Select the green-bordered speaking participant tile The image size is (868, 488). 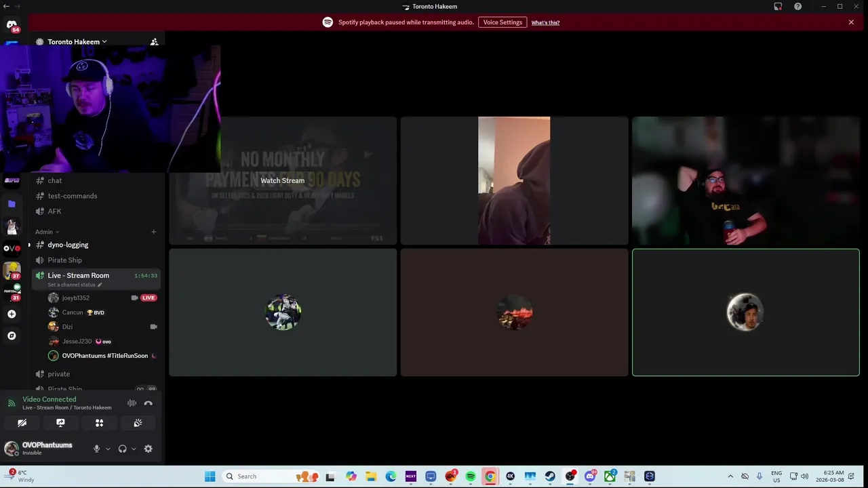coord(746,312)
